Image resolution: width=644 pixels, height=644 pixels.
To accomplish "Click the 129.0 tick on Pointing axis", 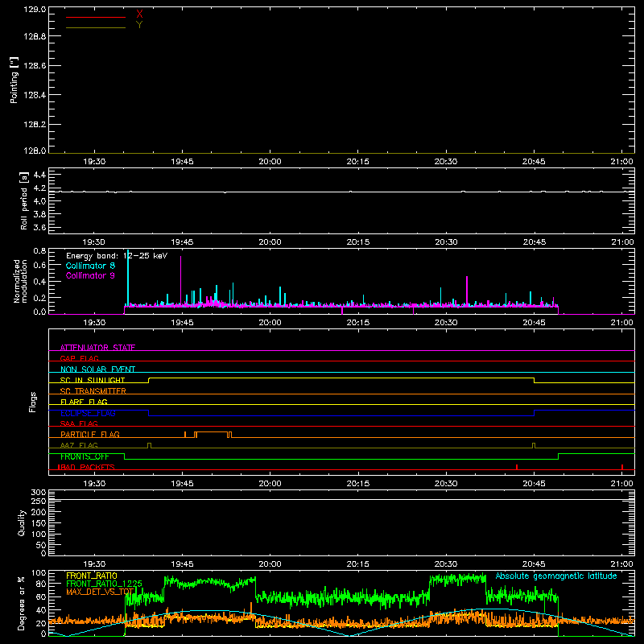I will click(35, 10).
